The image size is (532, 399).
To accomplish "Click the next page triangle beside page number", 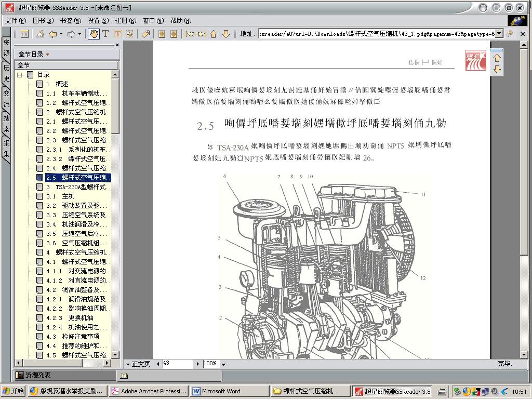I will (198, 364).
